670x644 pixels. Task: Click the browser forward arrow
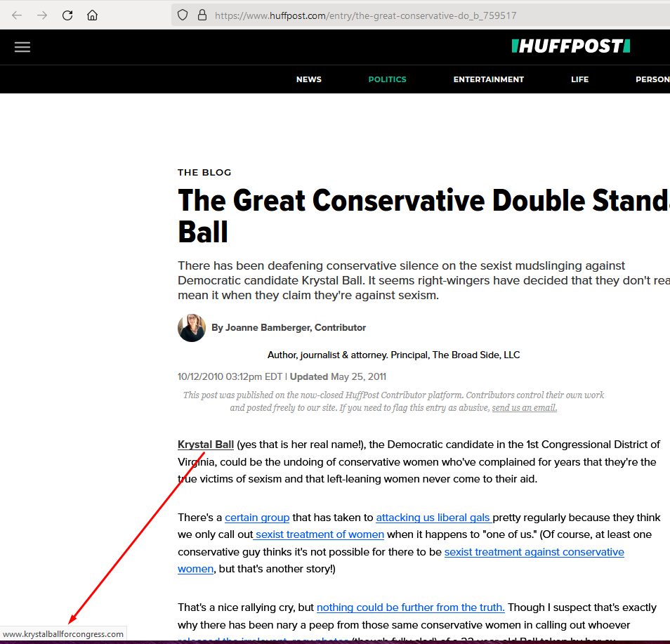(42, 15)
